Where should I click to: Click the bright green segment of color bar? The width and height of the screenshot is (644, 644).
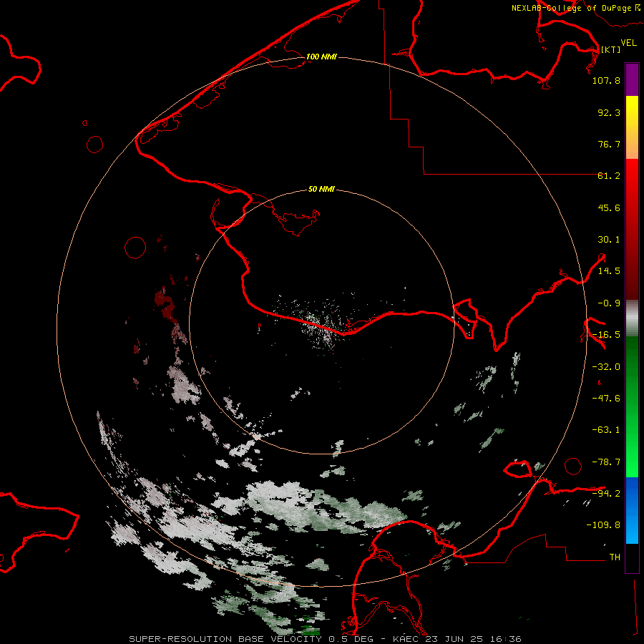632,406
